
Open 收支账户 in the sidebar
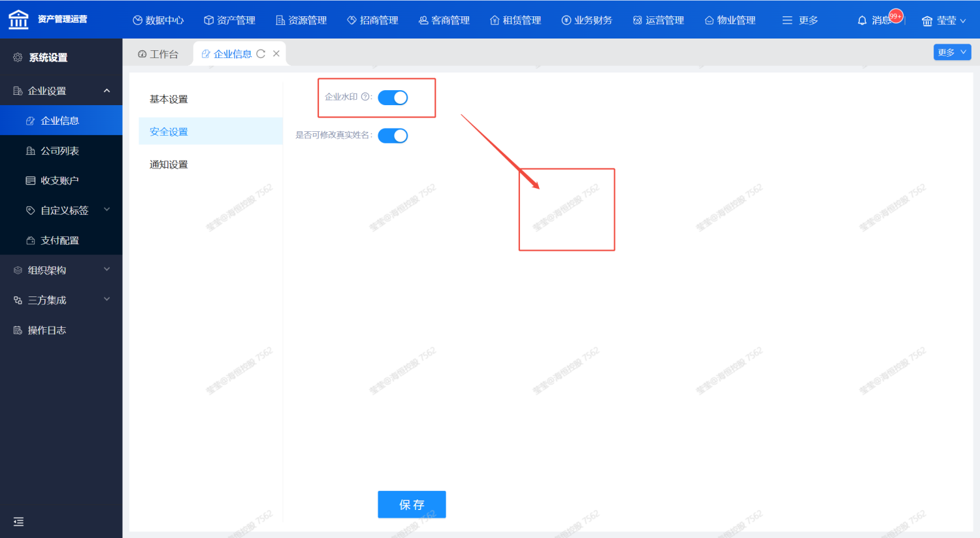[59, 181]
